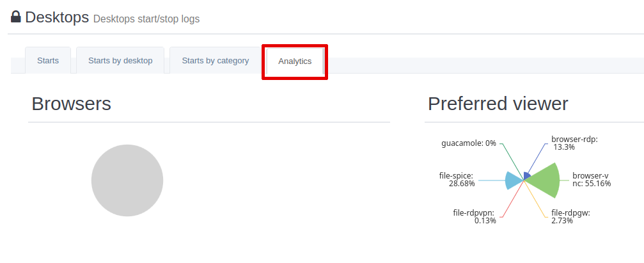Click the browser-vnc: 55.16% label

591,179
